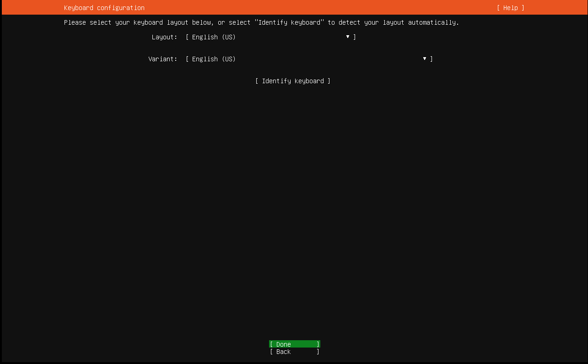Click the word "Identify" in the center button
588x364 pixels.
point(276,81)
